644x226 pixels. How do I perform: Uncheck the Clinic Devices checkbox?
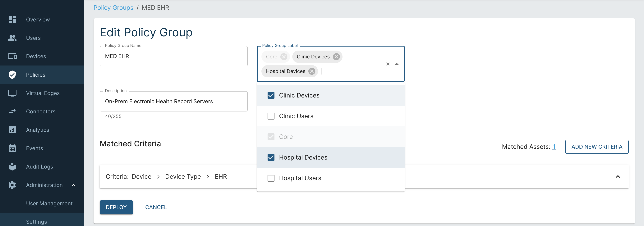271,95
